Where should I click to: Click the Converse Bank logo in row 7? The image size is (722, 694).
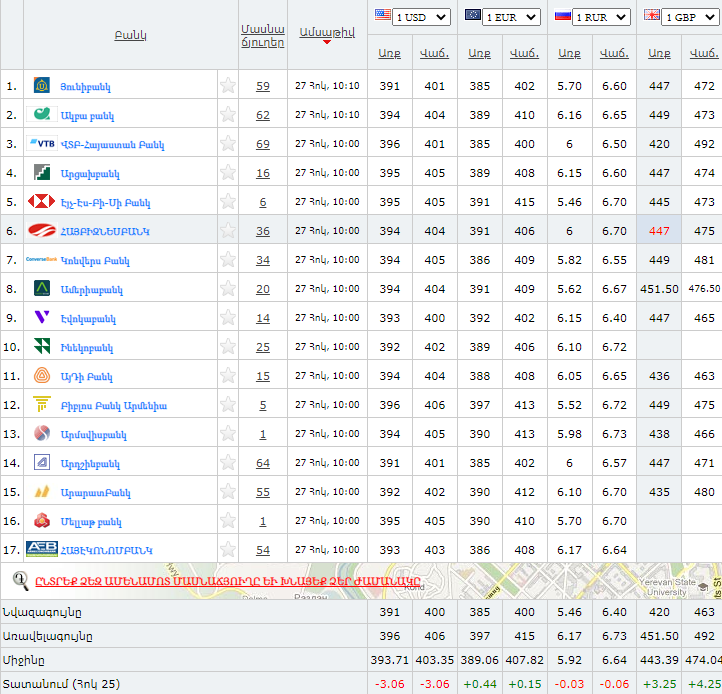pyautogui.click(x=41, y=259)
